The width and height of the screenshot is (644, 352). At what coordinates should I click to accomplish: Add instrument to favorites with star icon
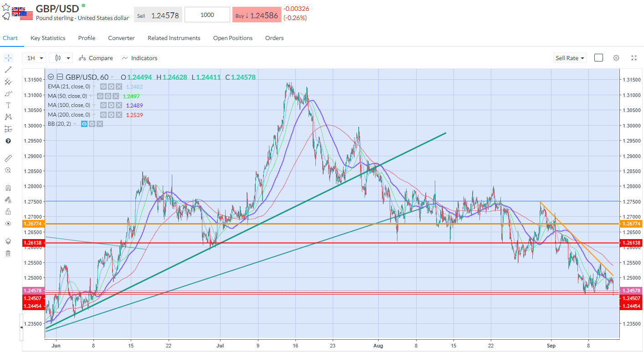click(6, 7)
